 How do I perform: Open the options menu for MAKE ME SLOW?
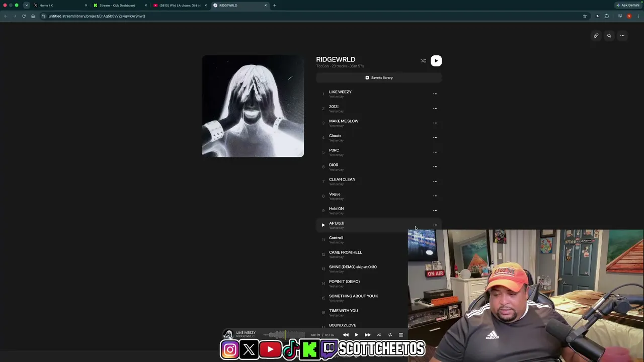(435, 123)
